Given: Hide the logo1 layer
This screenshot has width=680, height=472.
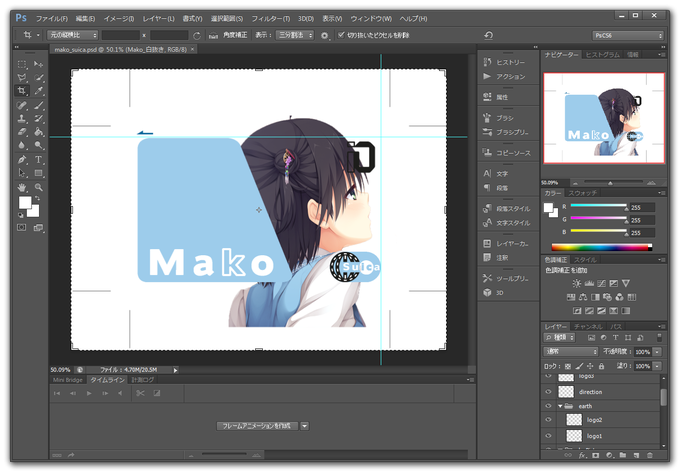Looking at the screenshot, I should (548, 436).
